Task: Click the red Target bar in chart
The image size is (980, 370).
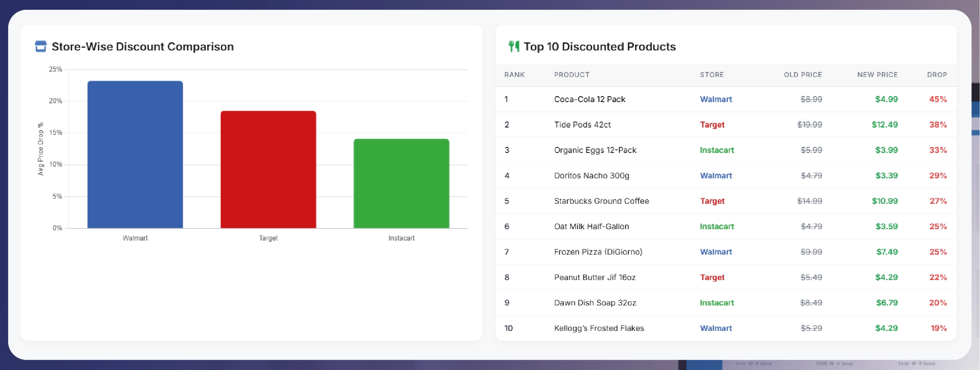Action: (268, 169)
